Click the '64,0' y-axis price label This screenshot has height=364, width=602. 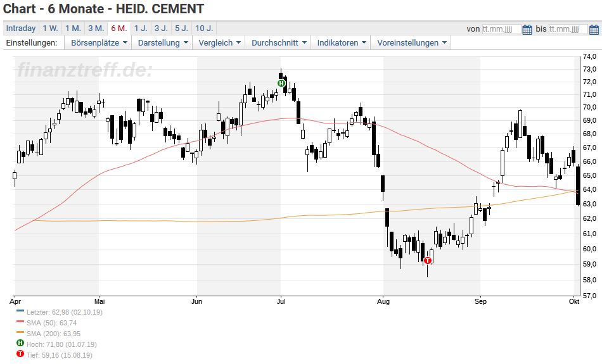click(x=589, y=189)
